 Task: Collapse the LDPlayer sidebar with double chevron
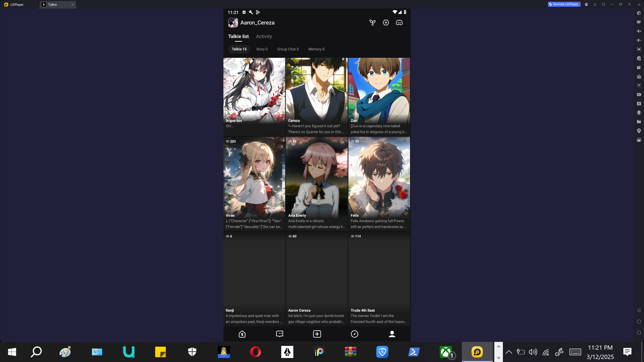[x=639, y=4]
